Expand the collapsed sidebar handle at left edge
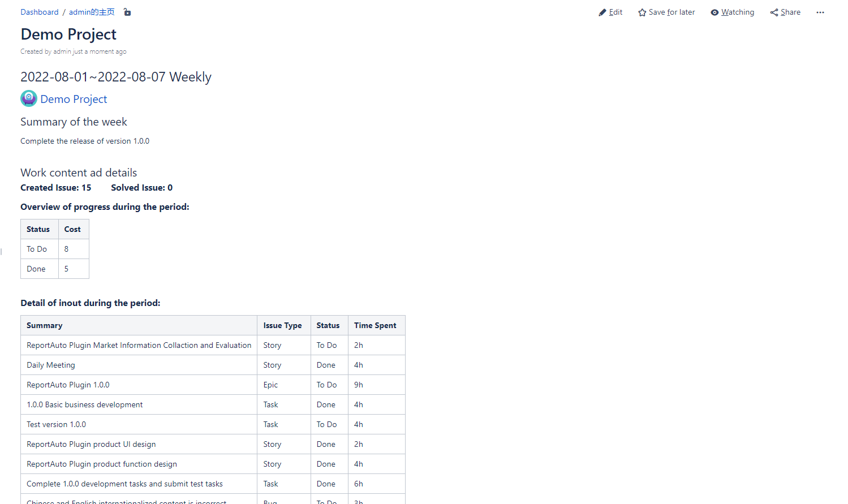Viewport: 848px width, 504px height. pyautogui.click(x=2, y=252)
